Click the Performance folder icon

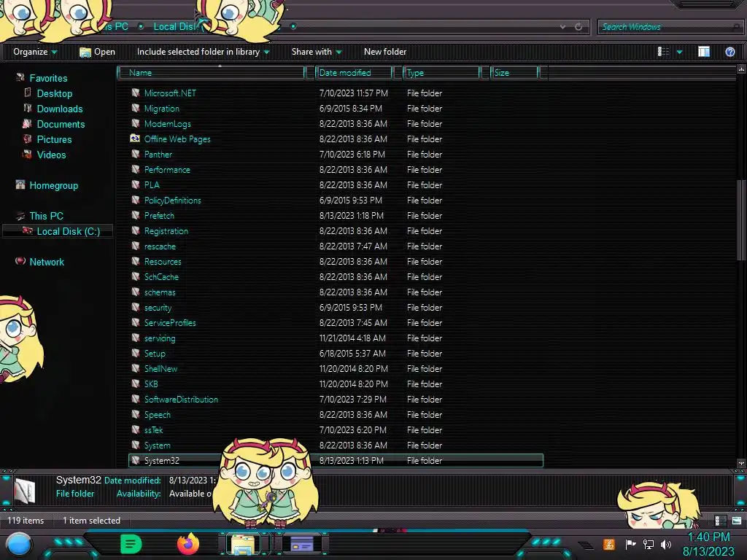pos(136,169)
